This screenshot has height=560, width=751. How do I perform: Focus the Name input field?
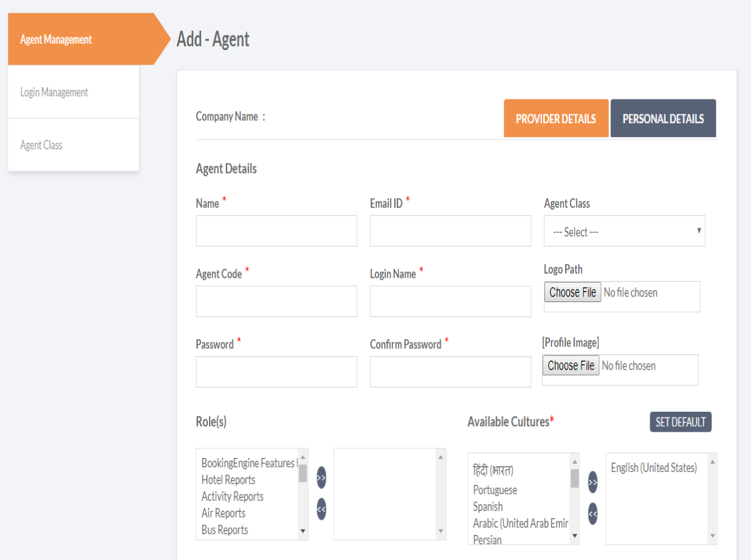click(x=277, y=231)
